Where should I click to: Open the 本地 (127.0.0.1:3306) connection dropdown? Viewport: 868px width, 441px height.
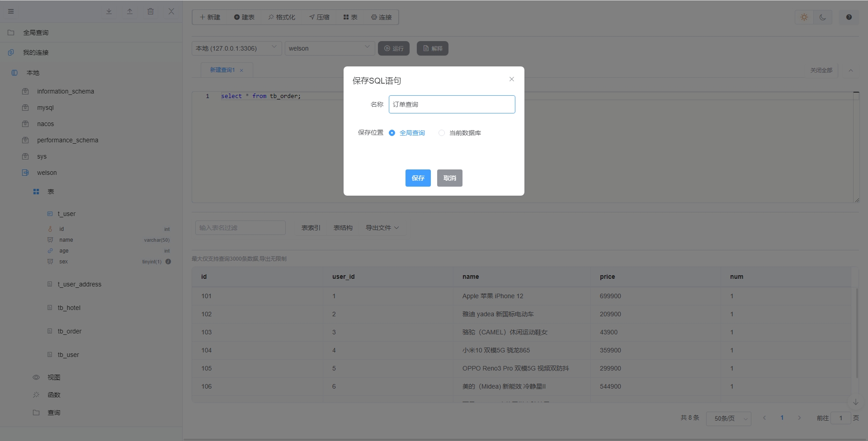pyautogui.click(x=237, y=48)
